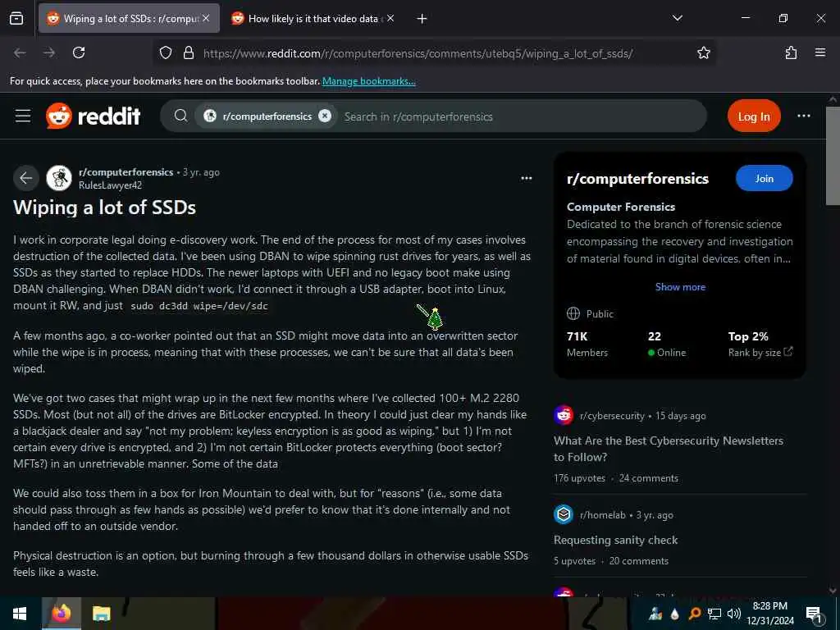Click the page vertical scrollbar thumb
This screenshot has height=630, width=840.
click(833, 155)
